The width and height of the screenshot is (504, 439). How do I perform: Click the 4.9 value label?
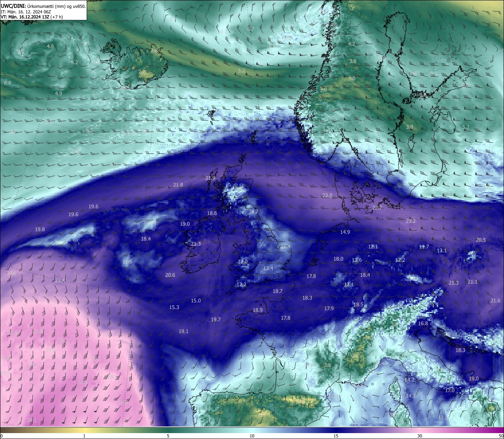pos(59,93)
